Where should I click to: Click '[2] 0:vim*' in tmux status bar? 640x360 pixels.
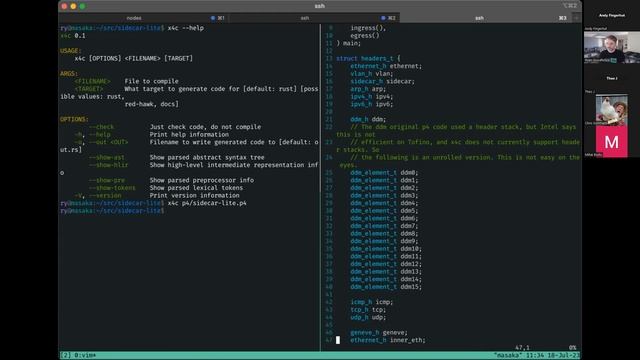[x=78, y=356]
